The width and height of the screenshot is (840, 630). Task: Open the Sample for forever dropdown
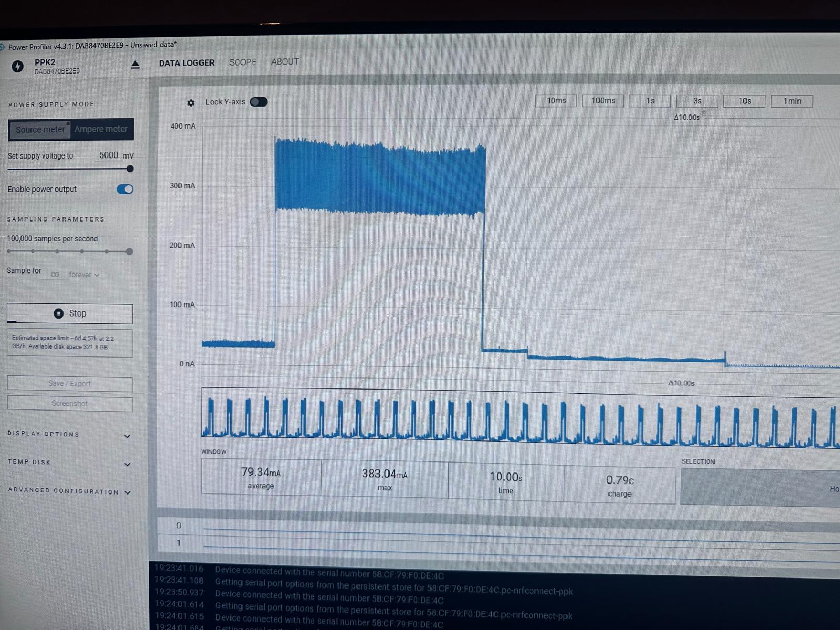click(x=83, y=275)
